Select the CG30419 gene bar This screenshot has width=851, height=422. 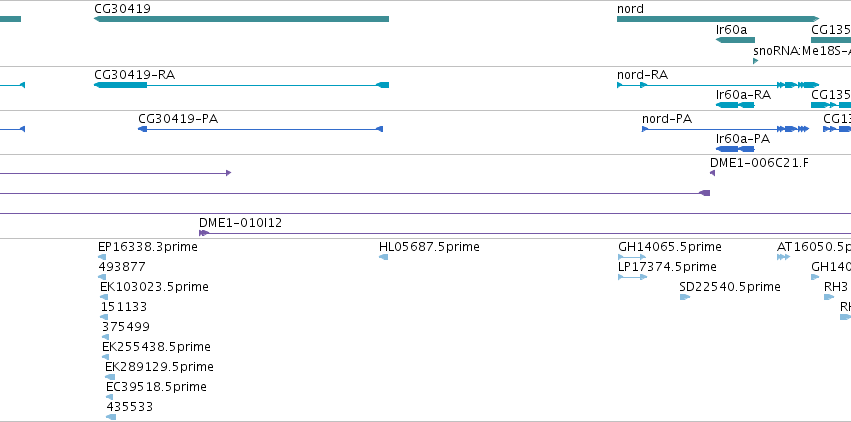[x=242, y=19]
